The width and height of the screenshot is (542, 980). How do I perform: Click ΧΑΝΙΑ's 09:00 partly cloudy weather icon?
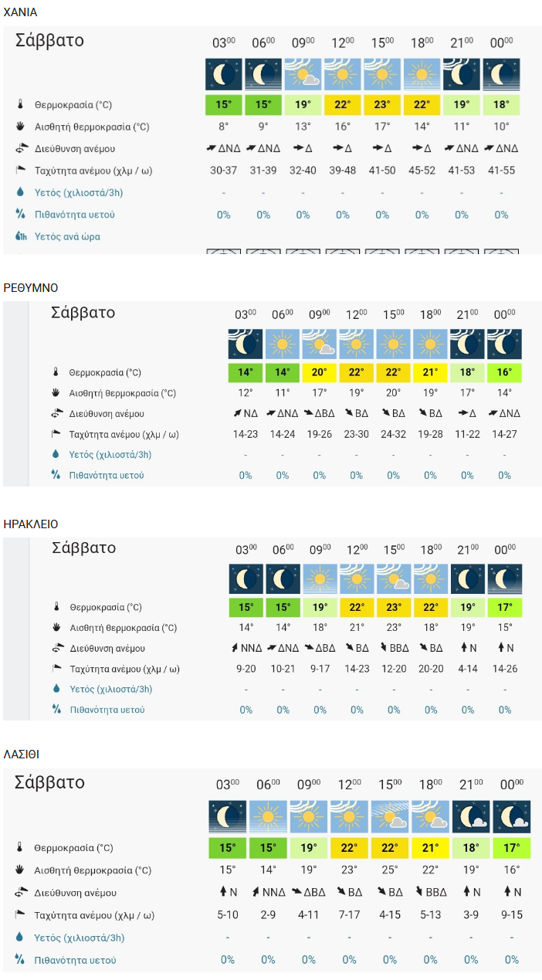[303, 74]
